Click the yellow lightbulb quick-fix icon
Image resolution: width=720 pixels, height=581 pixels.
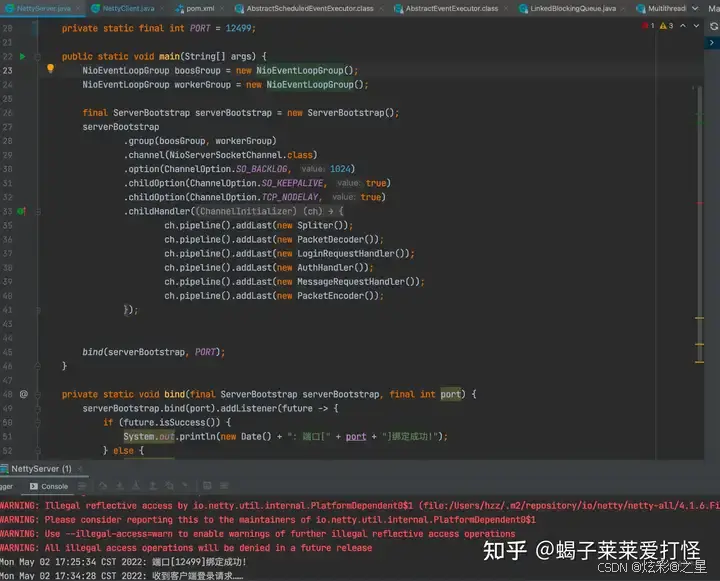(51, 69)
